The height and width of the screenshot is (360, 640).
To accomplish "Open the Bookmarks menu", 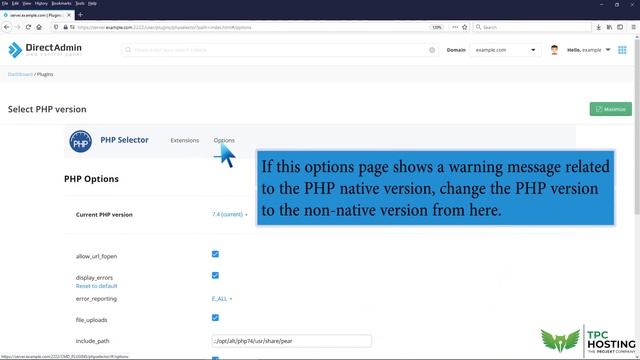I will pos(61,3).
